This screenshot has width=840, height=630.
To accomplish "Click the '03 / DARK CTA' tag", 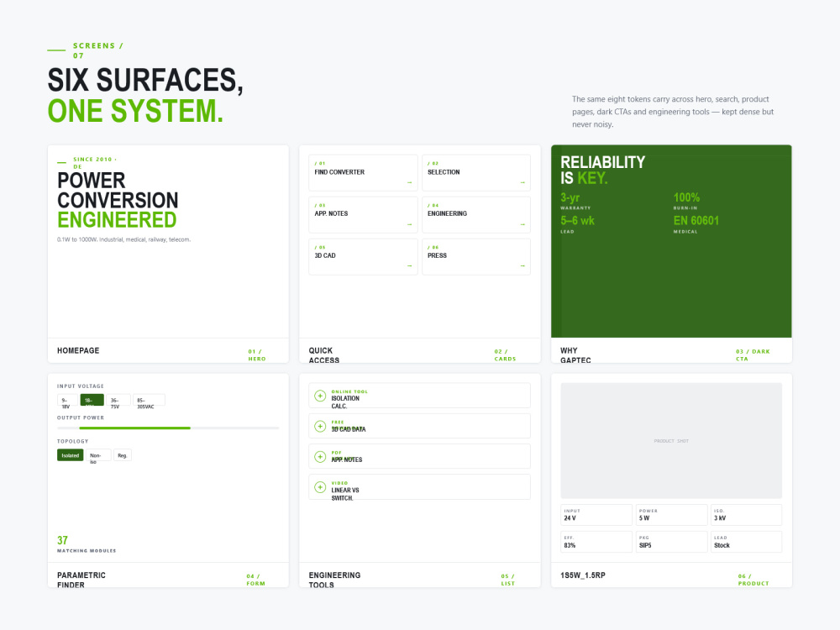I will click(753, 355).
